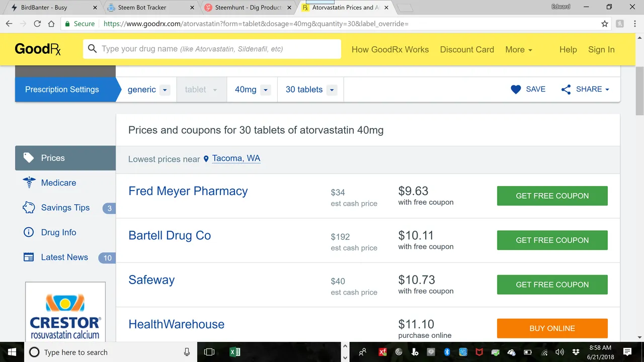Change location Tacoma, WA link

click(x=236, y=158)
